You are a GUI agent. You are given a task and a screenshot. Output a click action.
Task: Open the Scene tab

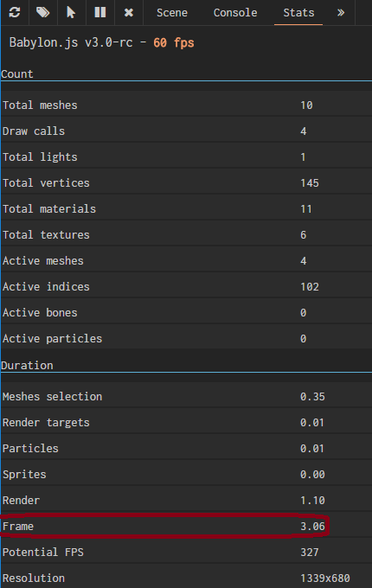[172, 13]
